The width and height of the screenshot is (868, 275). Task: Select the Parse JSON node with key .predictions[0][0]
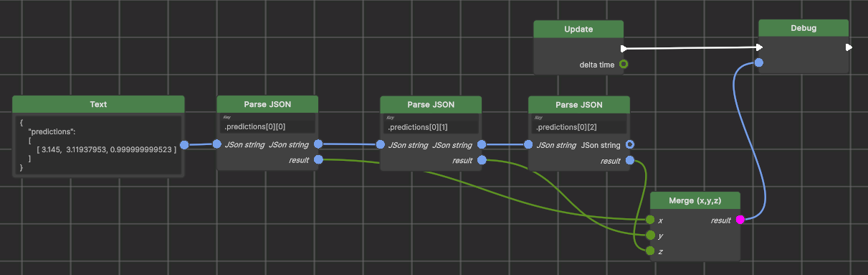coord(267,104)
